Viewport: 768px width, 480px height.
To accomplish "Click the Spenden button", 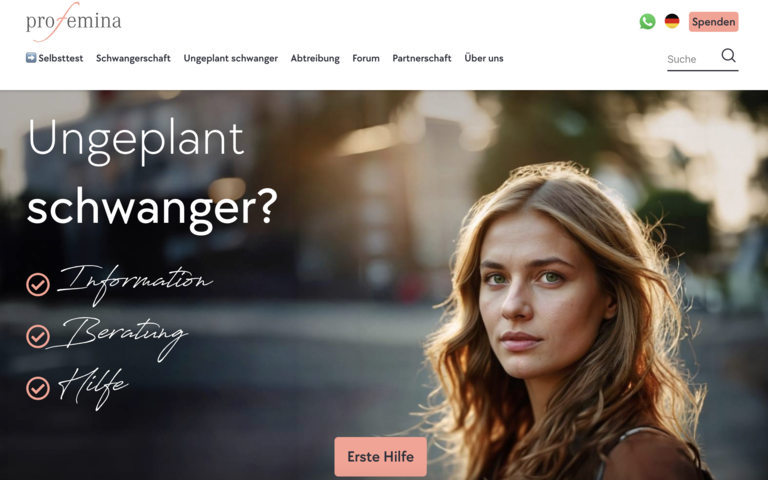I will [x=713, y=22].
